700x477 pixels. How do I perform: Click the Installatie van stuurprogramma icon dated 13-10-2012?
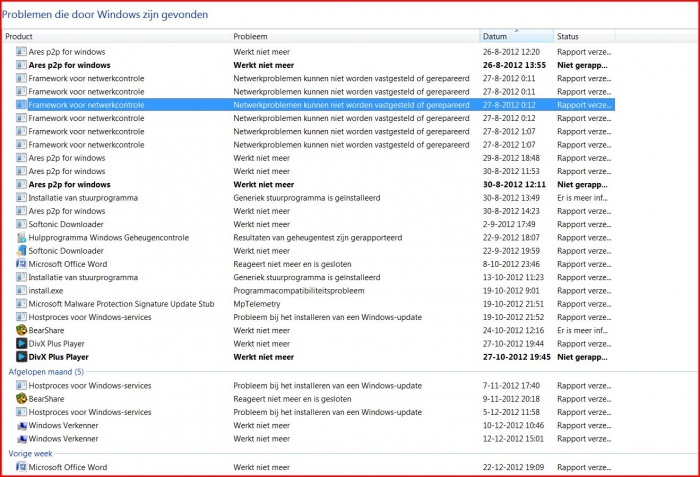[21, 277]
